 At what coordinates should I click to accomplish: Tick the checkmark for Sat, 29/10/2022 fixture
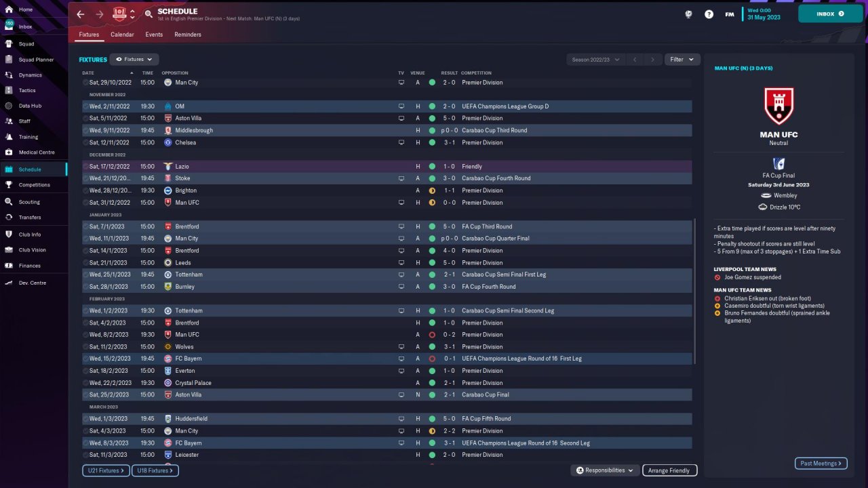click(86, 83)
